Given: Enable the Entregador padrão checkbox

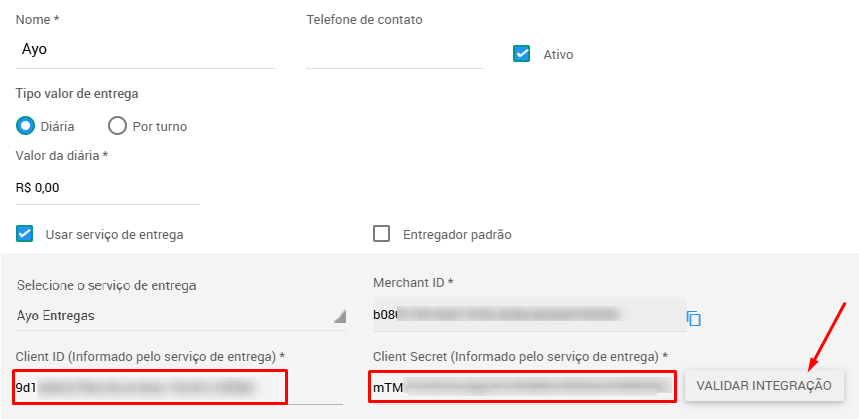Looking at the screenshot, I should [381, 234].
